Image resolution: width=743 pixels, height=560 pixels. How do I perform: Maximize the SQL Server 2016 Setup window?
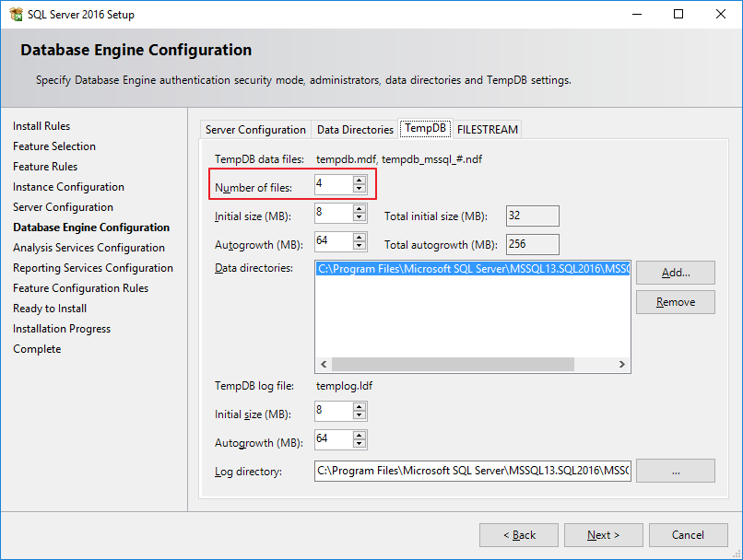click(678, 14)
